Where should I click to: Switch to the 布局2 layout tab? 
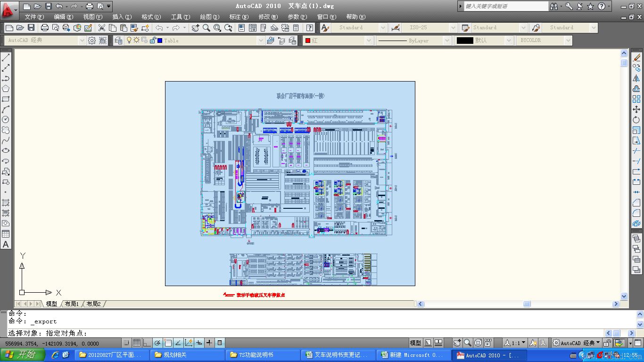click(93, 304)
